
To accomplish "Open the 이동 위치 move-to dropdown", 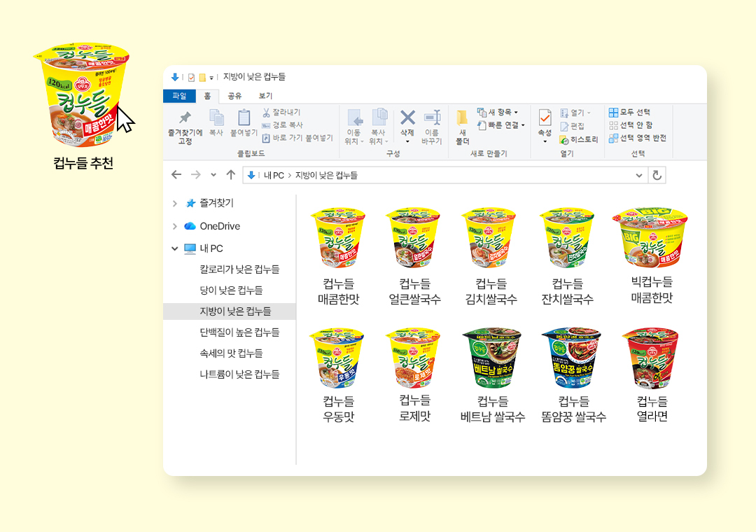I will click(x=354, y=136).
